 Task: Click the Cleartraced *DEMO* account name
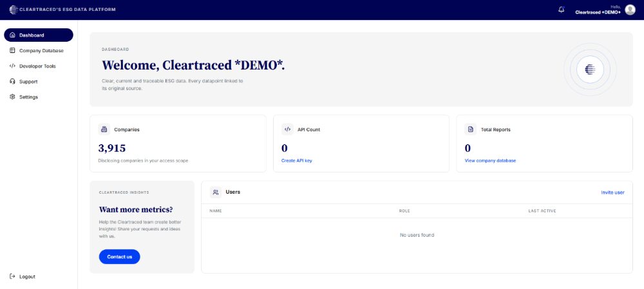pos(598,12)
